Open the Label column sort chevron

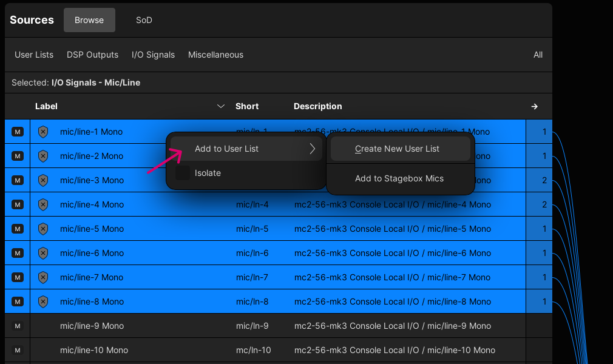221,106
